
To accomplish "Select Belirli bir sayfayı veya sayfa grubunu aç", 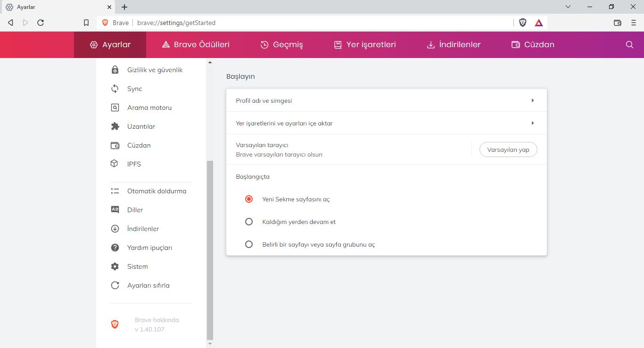I will click(249, 244).
